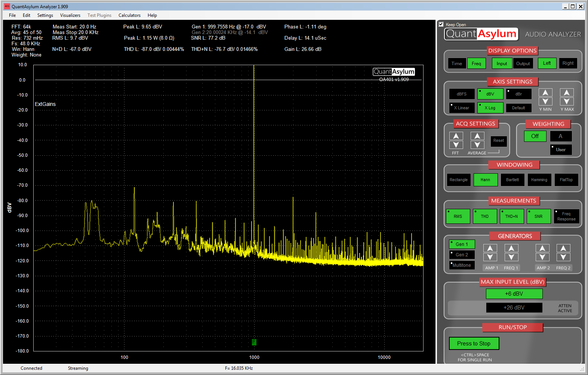Select A weighting

[561, 136]
